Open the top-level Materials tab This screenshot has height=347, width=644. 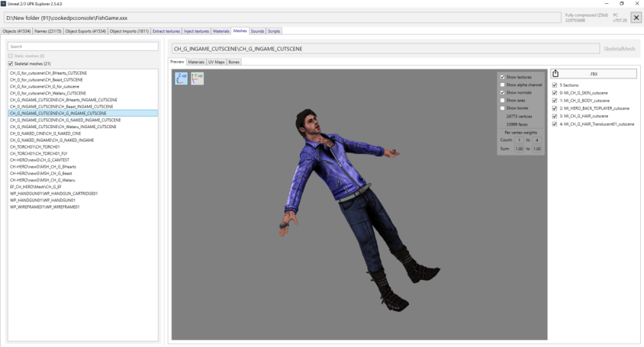point(221,31)
